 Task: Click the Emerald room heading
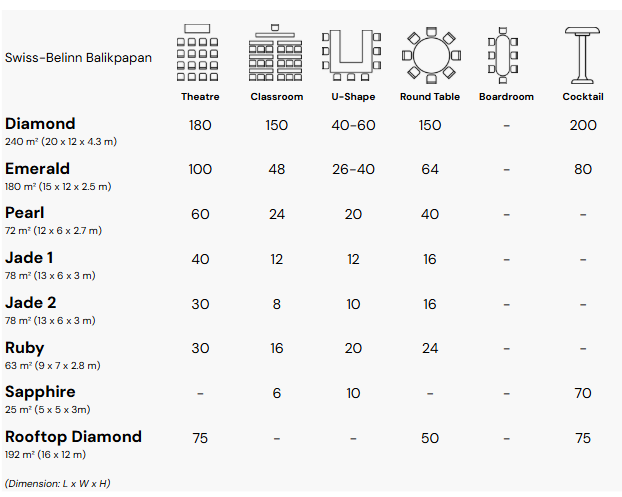pyautogui.click(x=38, y=168)
